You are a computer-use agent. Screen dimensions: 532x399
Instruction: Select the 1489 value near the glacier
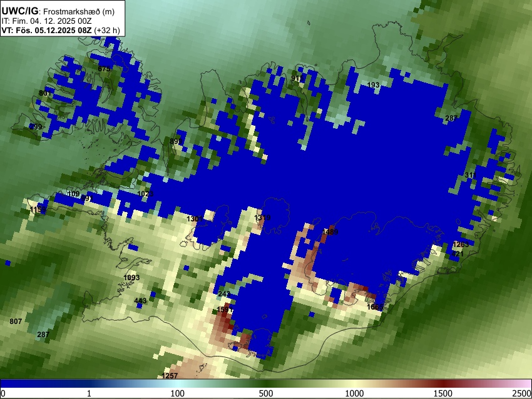point(330,232)
